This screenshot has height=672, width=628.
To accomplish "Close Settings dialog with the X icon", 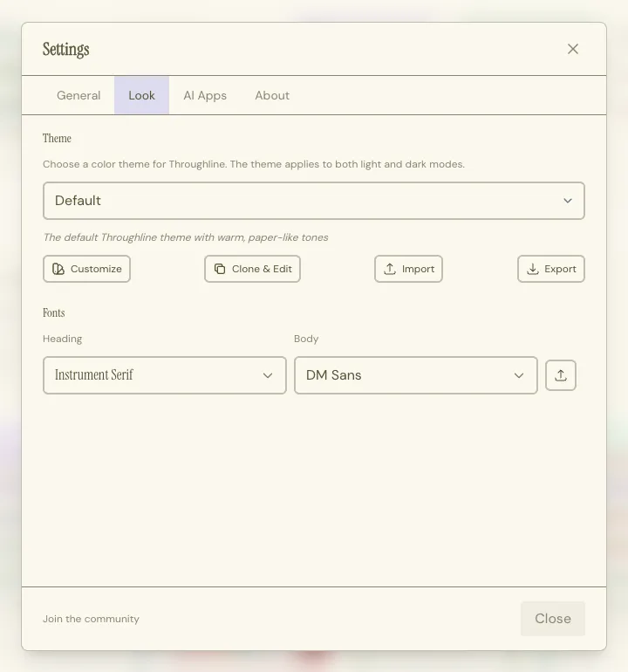I will click(573, 49).
